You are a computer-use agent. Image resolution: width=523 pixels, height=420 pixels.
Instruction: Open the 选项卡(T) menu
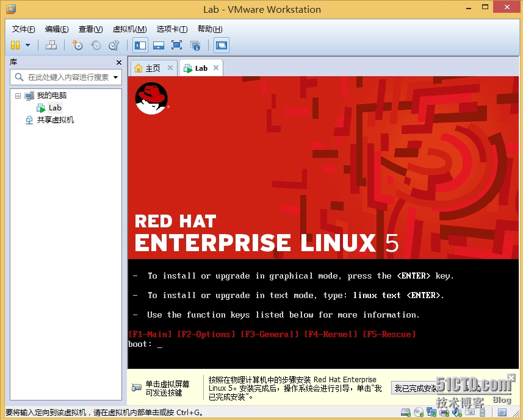(172, 29)
